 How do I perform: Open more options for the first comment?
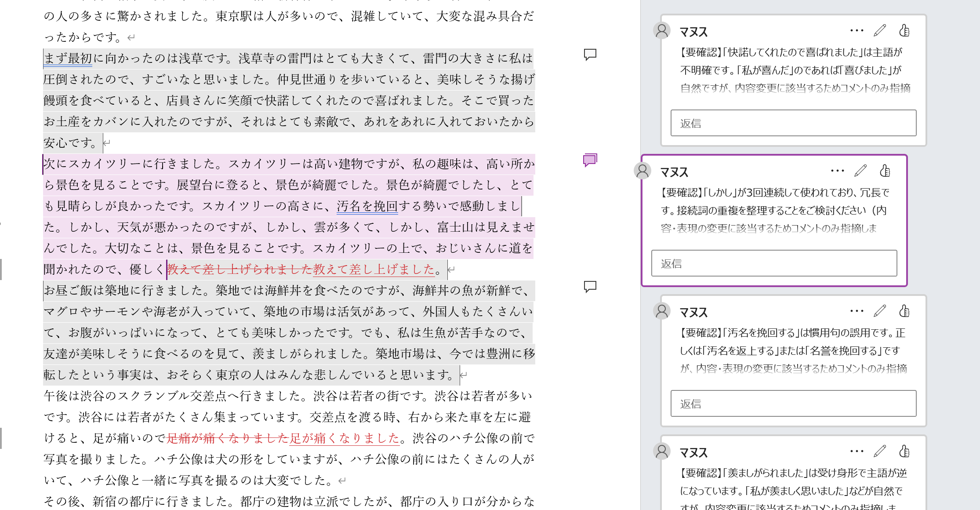(x=857, y=31)
